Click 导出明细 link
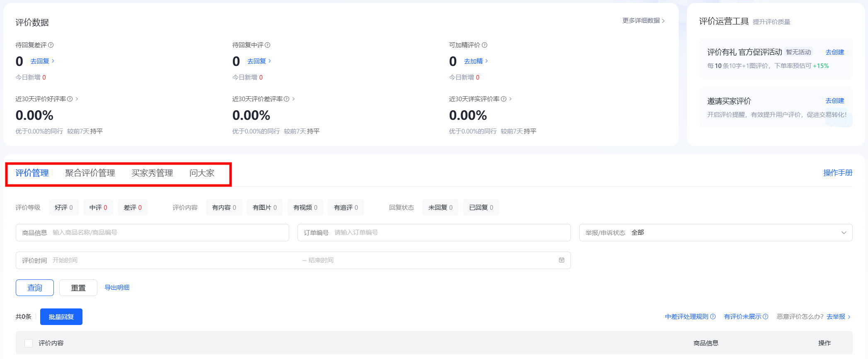This screenshot has width=868, height=359. click(117, 288)
